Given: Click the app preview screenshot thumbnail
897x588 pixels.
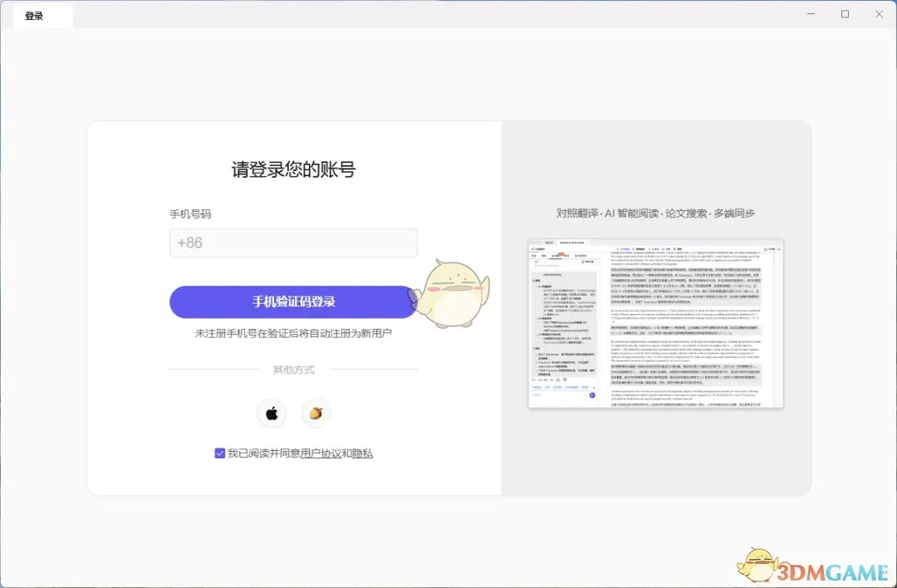Looking at the screenshot, I should [x=654, y=323].
